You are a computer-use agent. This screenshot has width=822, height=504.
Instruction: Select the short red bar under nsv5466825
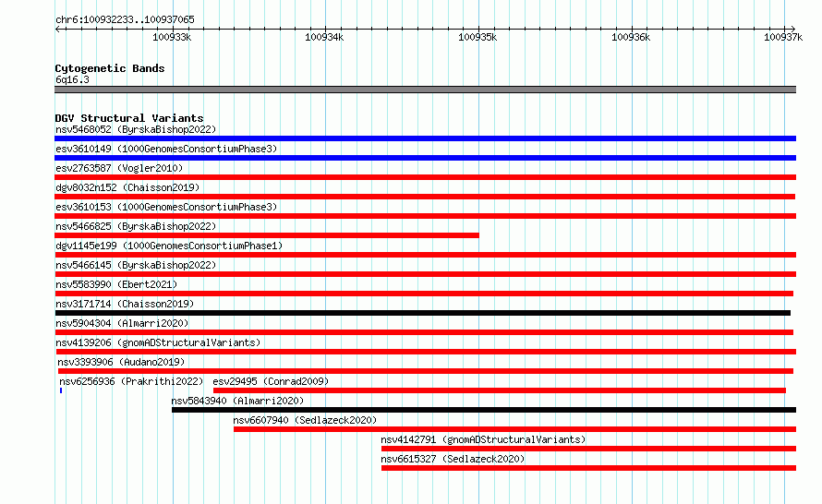tap(267, 235)
